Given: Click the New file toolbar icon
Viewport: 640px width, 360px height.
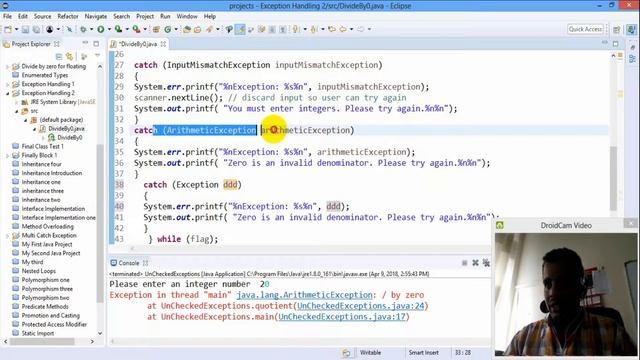Looking at the screenshot, I should click(x=8, y=29).
